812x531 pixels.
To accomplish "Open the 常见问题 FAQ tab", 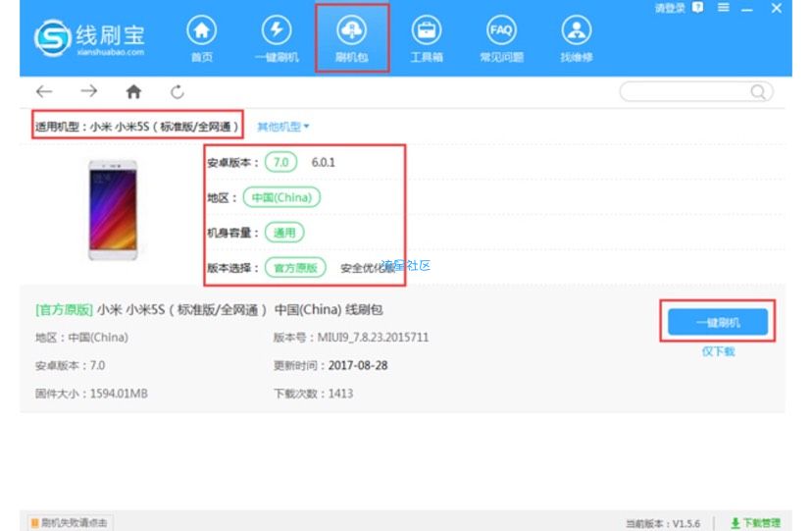I will click(501, 39).
